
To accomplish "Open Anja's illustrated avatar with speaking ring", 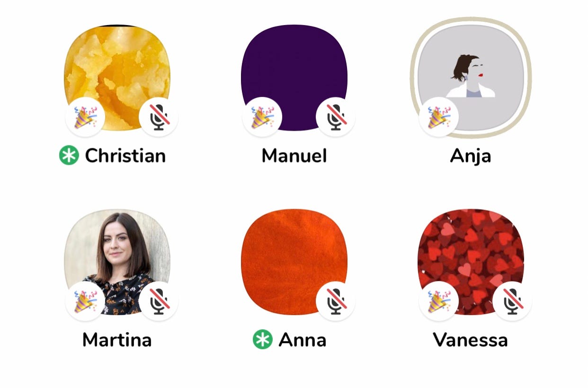I will [x=471, y=78].
